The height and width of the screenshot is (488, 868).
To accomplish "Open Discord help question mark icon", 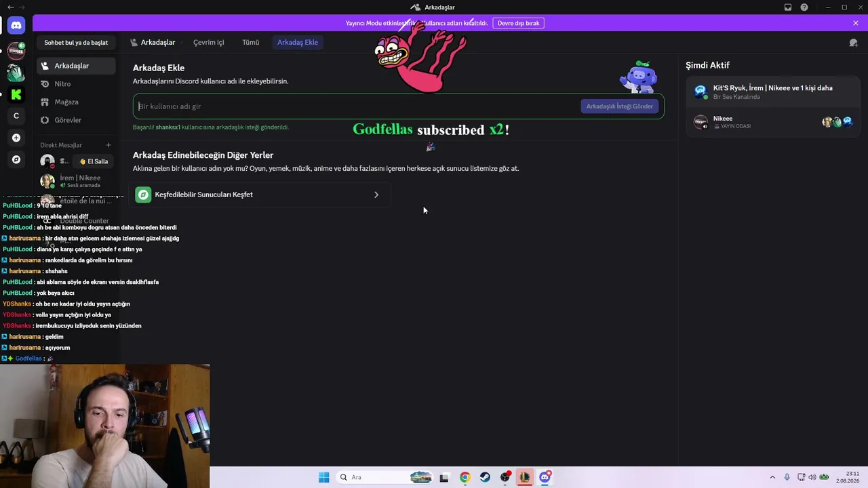I will coord(804,7).
